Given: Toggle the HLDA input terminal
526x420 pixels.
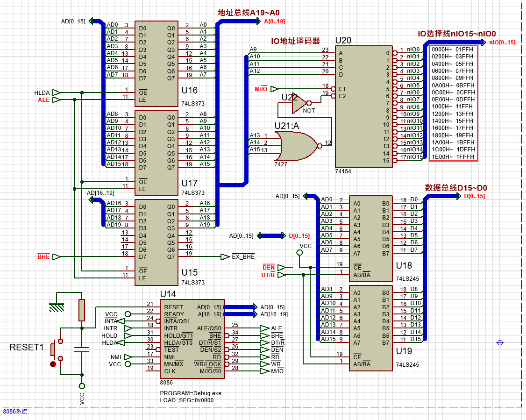Looking at the screenshot, I should point(56,93).
